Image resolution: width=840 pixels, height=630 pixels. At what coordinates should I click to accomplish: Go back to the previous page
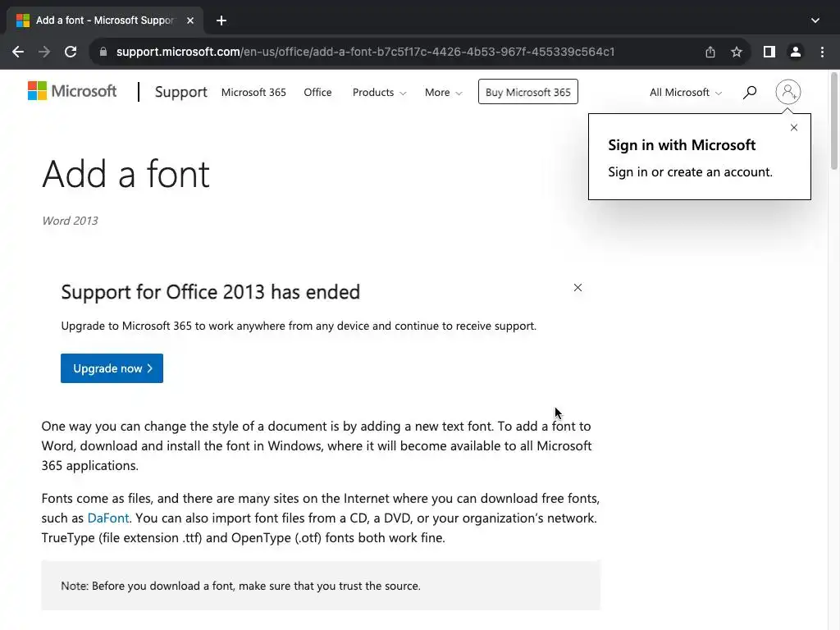click(18, 52)
